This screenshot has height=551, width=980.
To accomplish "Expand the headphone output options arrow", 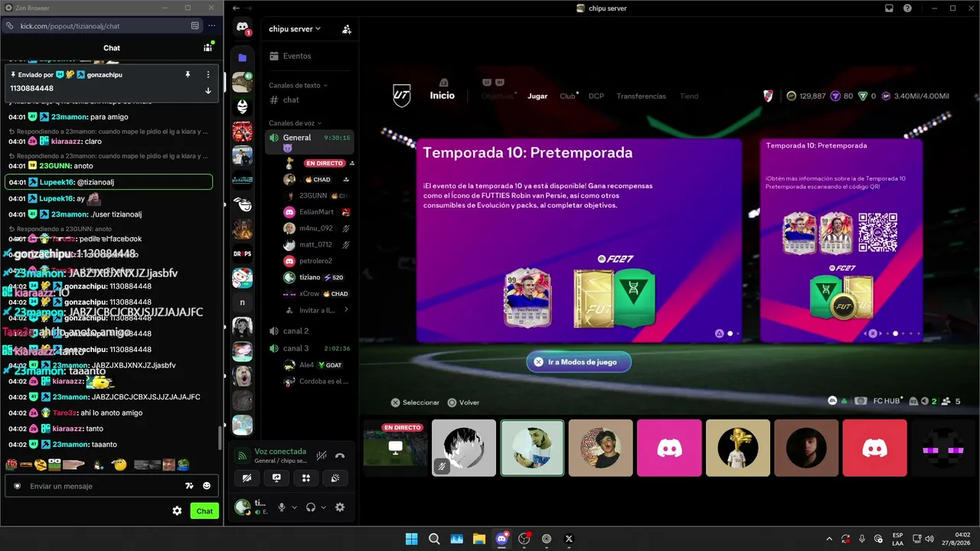I will 323,507.
